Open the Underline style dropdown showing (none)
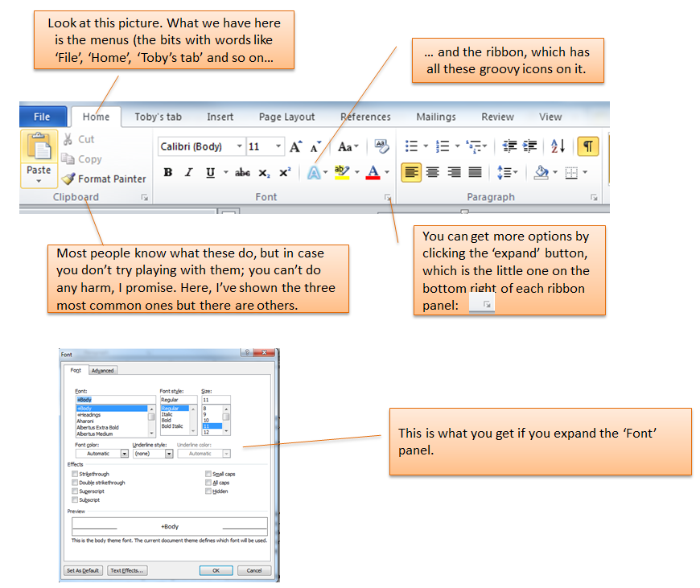Viewport: 700px width, 588px height. 169,454
